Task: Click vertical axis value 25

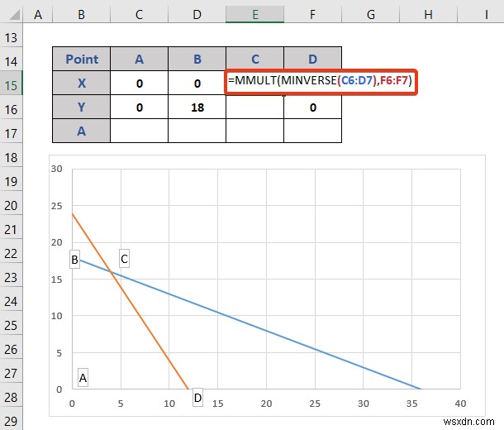Action: pos(56,206)
